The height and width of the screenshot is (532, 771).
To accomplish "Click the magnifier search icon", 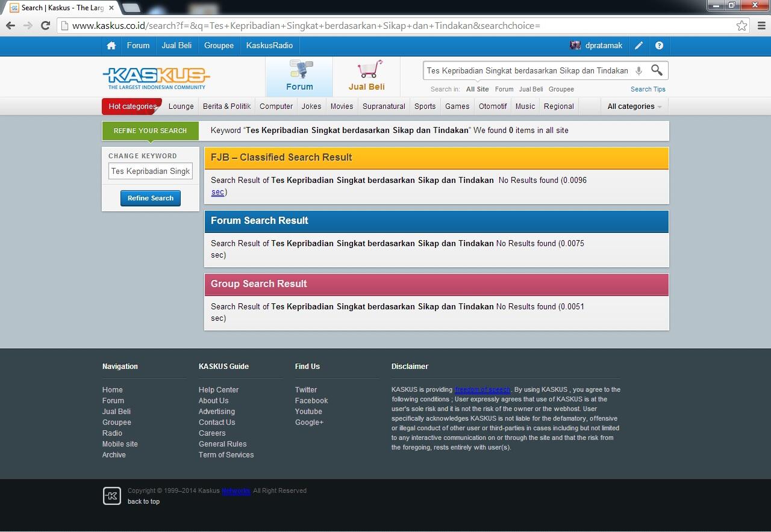I will (657, 70).
